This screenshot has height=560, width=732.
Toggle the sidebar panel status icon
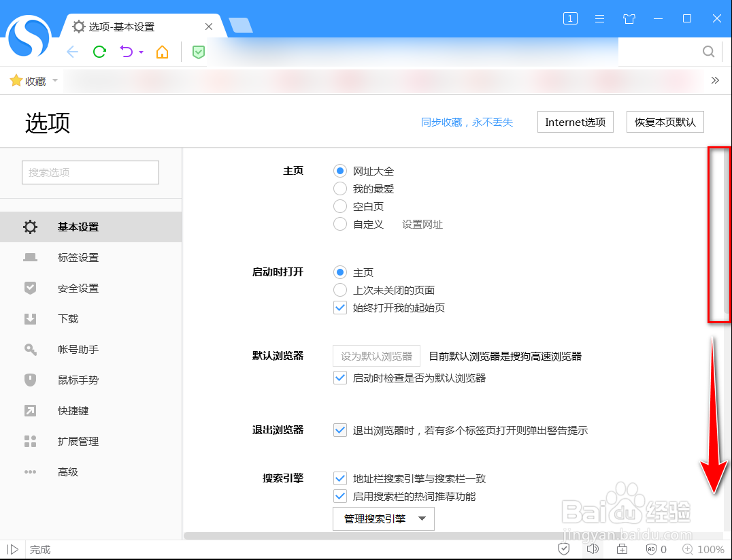(x=13, y=549)
